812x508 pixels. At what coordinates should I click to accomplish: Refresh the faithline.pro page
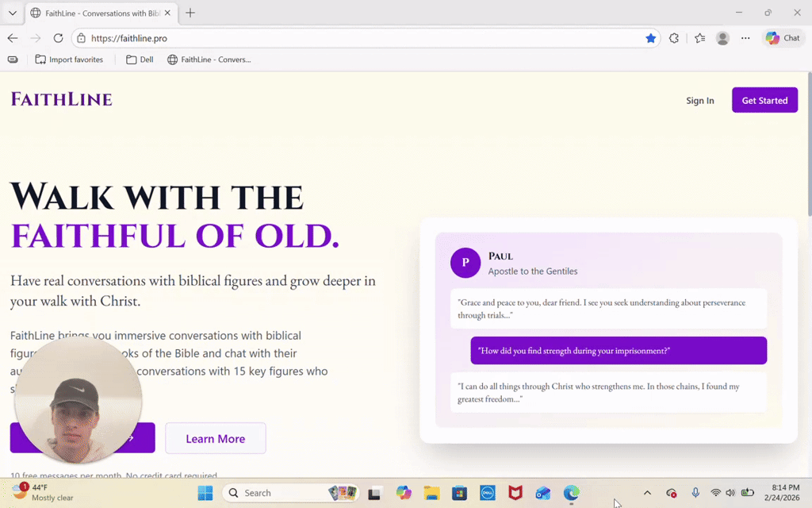click(x=58, y=38)
